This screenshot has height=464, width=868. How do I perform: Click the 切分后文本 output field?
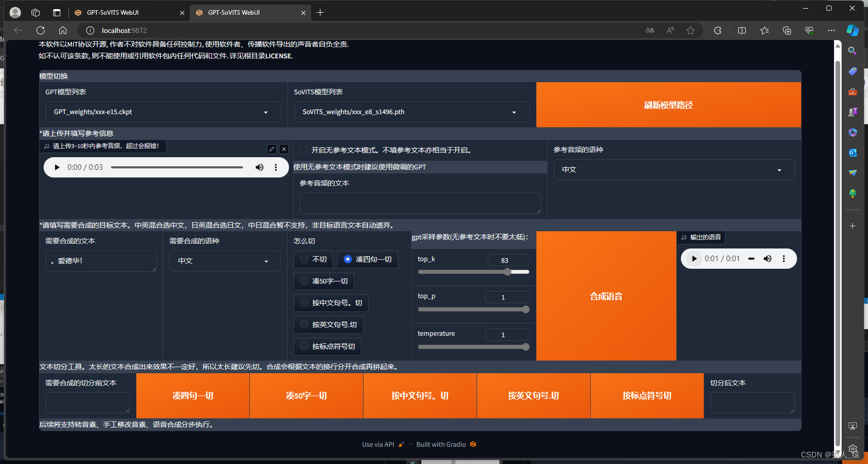click(752, 403)
